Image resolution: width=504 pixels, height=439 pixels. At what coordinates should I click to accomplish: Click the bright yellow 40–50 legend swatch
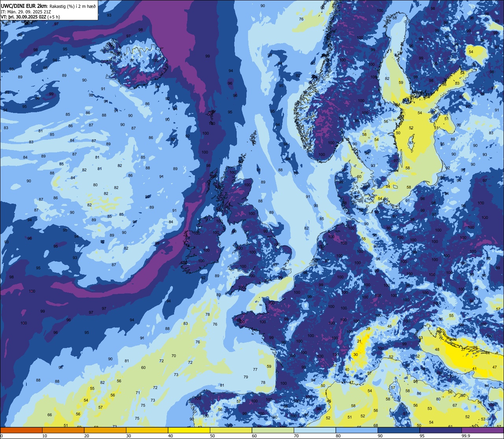coord(189,430)
